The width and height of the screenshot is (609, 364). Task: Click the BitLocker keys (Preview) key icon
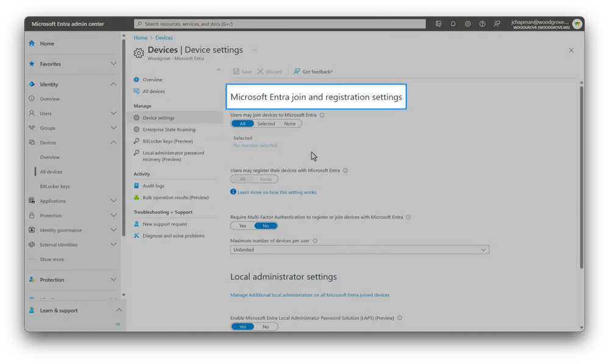point(137,141)
